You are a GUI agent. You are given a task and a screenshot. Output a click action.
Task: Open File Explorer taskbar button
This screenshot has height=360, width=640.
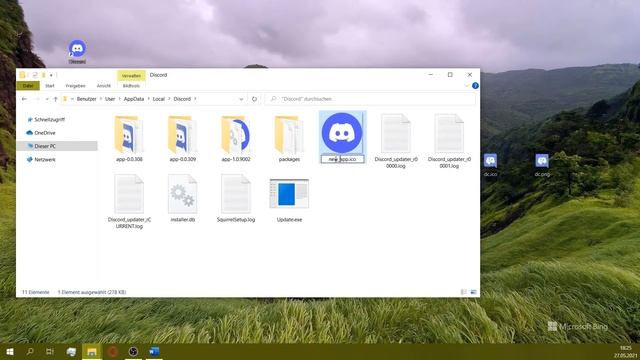click(x=92, y=351)
